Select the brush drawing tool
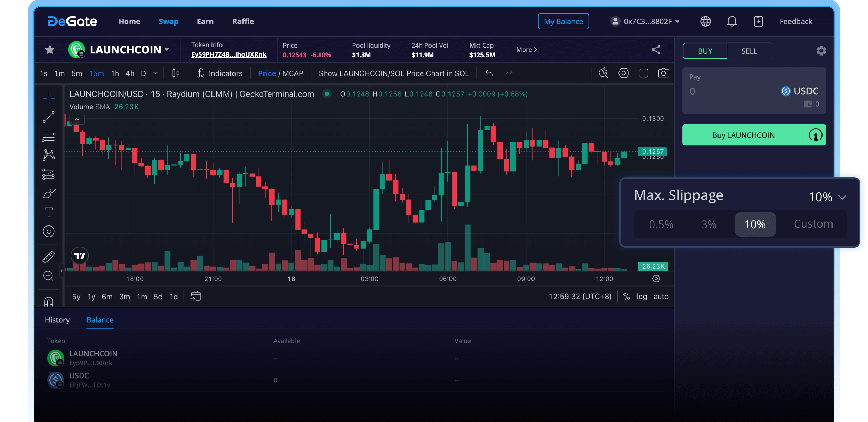 [49, 193]
